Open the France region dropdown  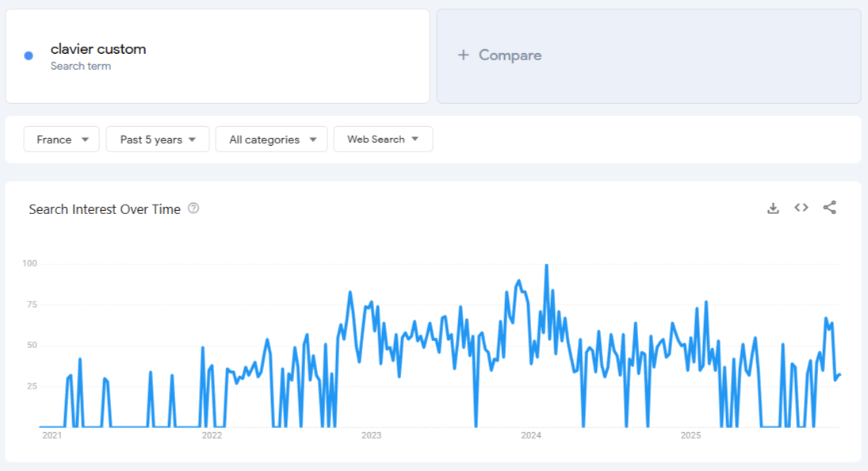point(61,139)
